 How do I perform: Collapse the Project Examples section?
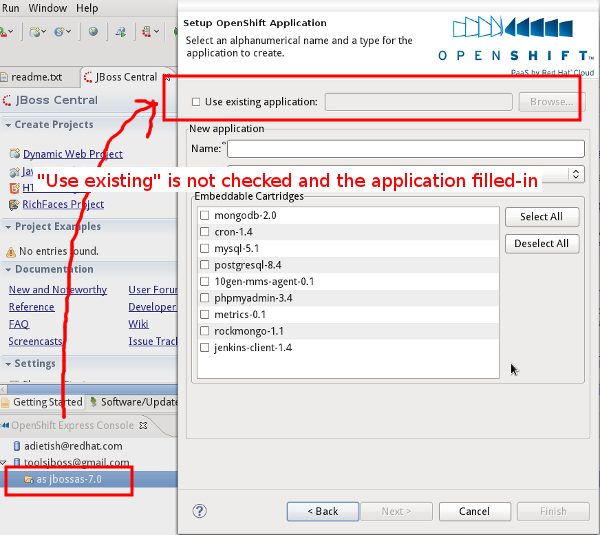(8, 227)
